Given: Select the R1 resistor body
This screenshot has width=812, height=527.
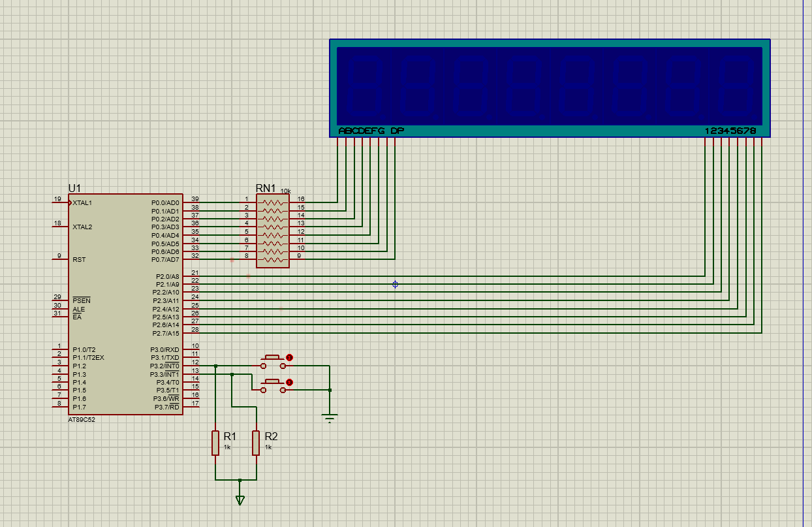Looking at the screenshot, I should point(215,442).
